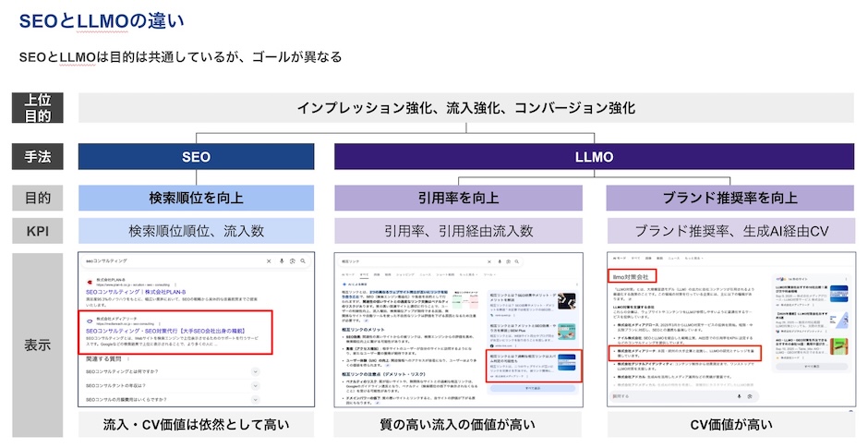The width and height of the screenshot is (868, 448).
Task: Open third 相互リンク source card blue thumbnail
Action: coord(566,363)
